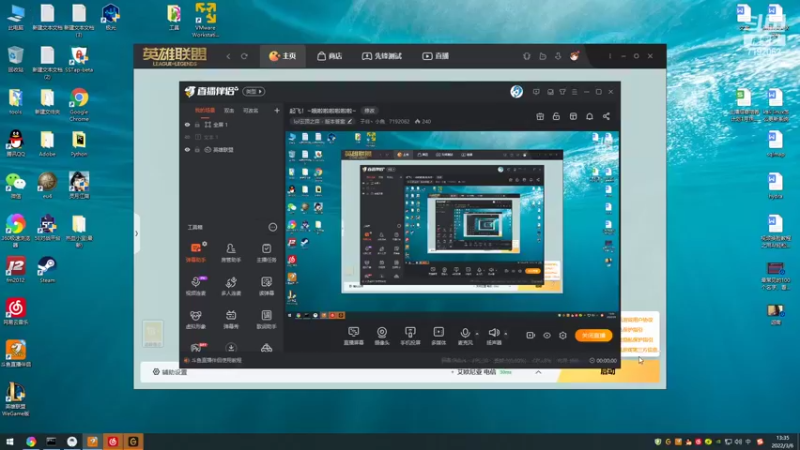Click the 修改 button beside stream title
Viewport: 800px width, 450px height.
click(369, 111)
